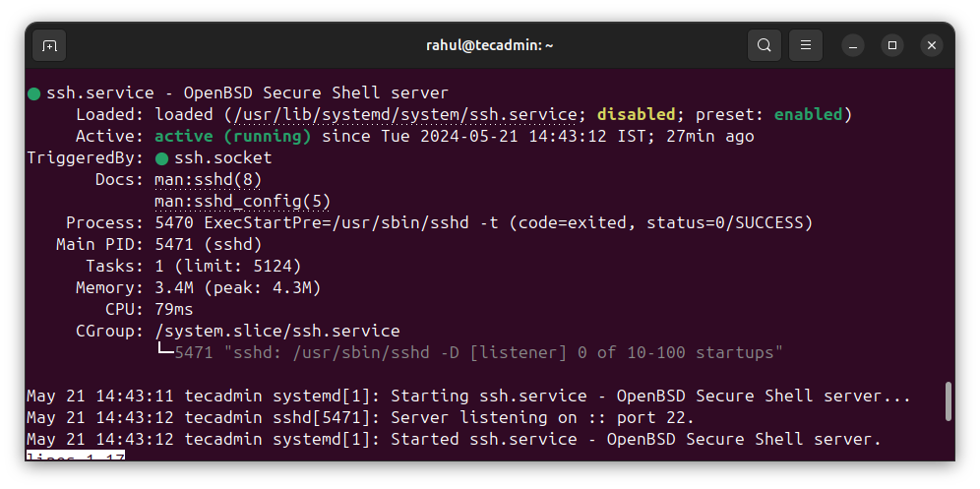This screenshot has height=489, width=980.
Task: Click the pager "lines 1-17" status indicator
Action: 76,457
